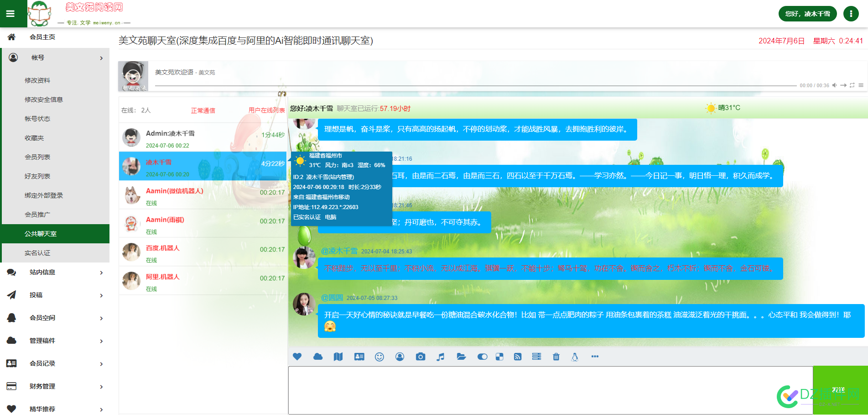This screenshot has height=415, width=868.
Task: Click the arrow play-order icon in audio player
Action: click(843, 85)
